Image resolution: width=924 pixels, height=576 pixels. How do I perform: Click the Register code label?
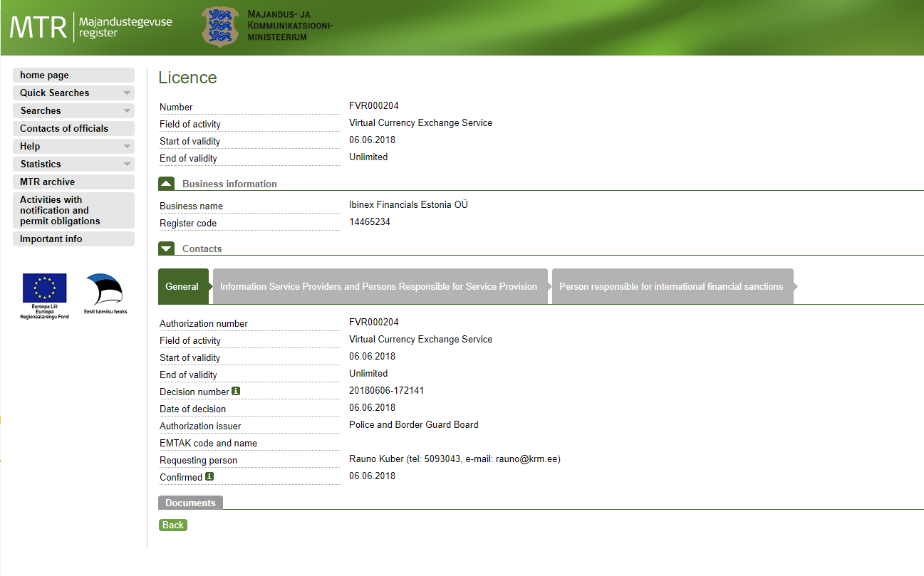(188, 224)
